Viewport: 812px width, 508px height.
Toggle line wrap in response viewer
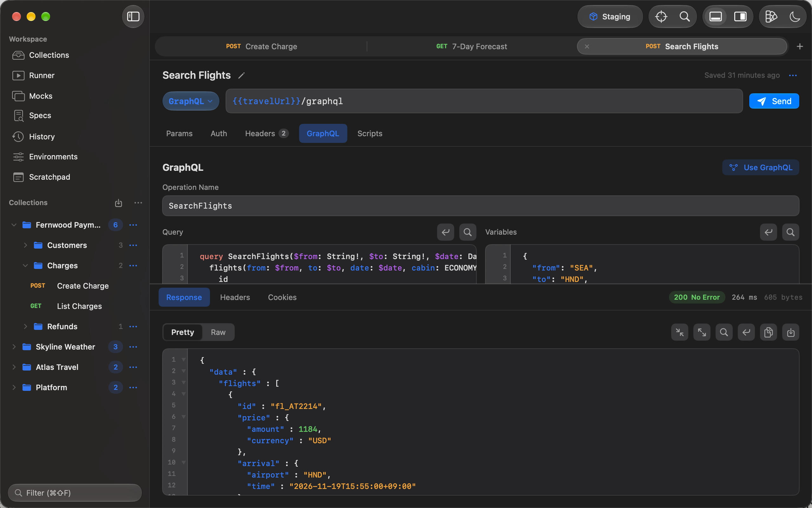tap(746, 332)
